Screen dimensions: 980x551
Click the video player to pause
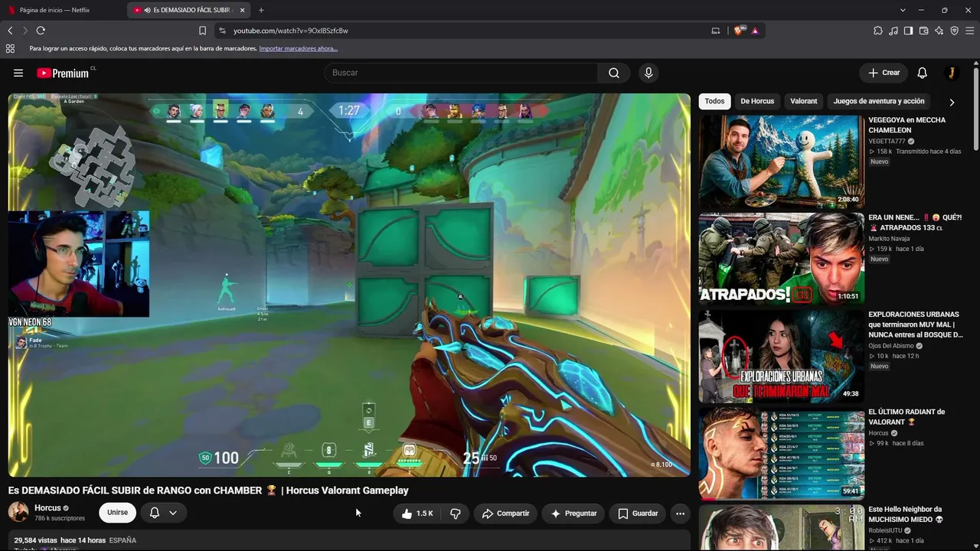coord(349,285)
